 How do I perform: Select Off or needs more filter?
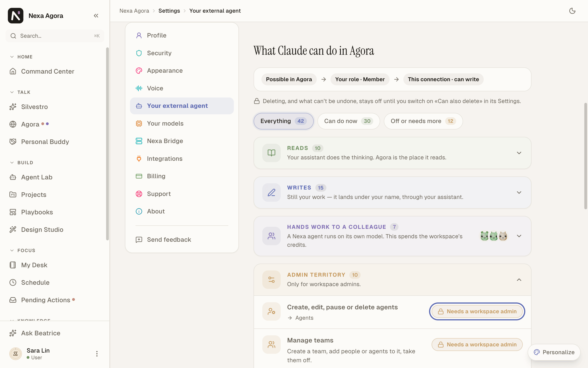pyautogui.click(x=423, y=121)
